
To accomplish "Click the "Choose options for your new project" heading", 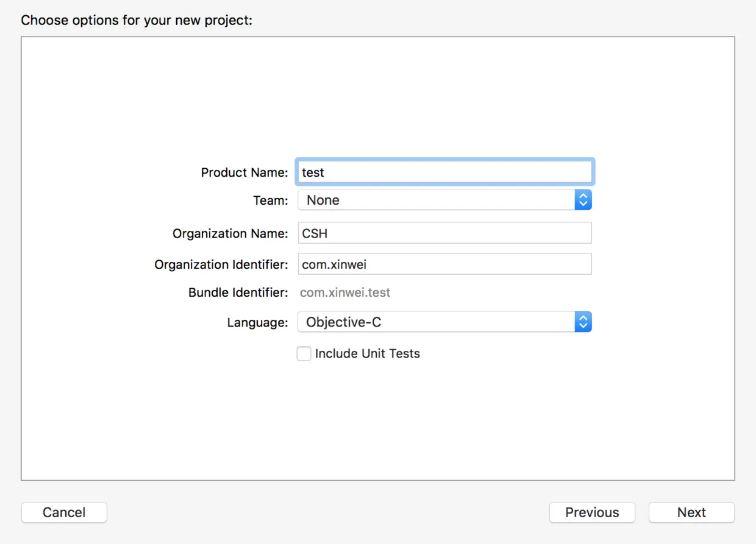I will (x=136, y=20).
